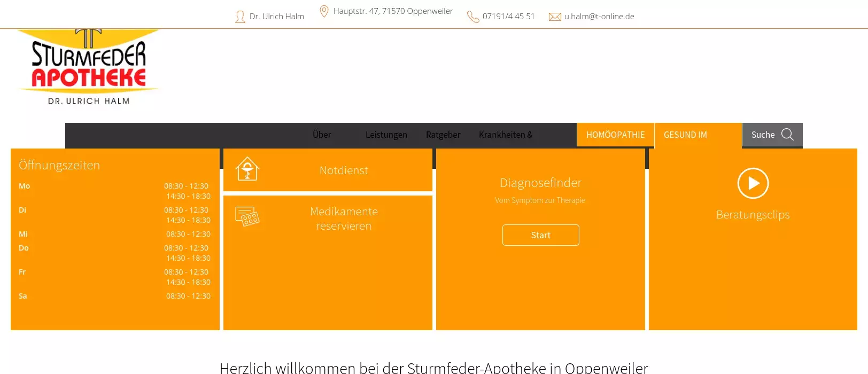868x374 pixels.
Task: Select the HOMÖOPATHIE tab
Action: pos(615,135)
